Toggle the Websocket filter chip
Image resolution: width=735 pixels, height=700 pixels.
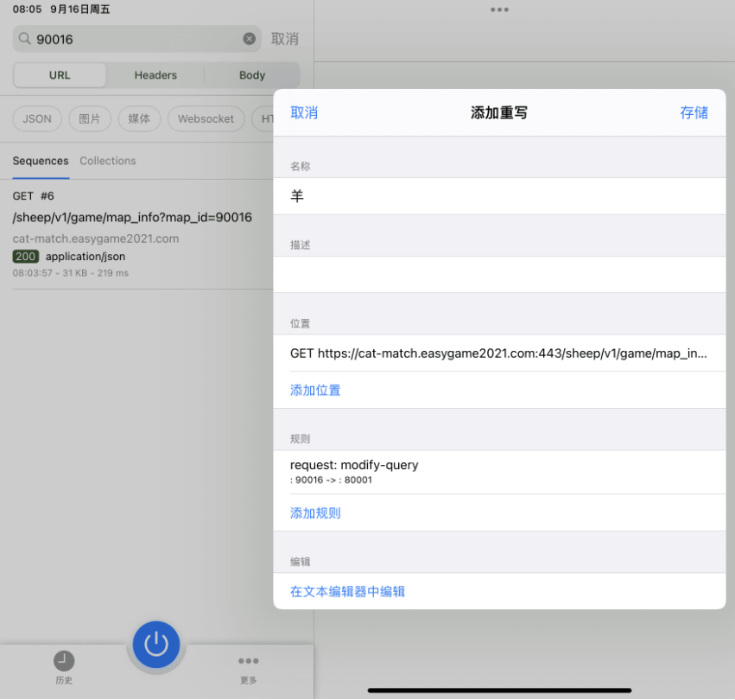click(x=206, y=118)
